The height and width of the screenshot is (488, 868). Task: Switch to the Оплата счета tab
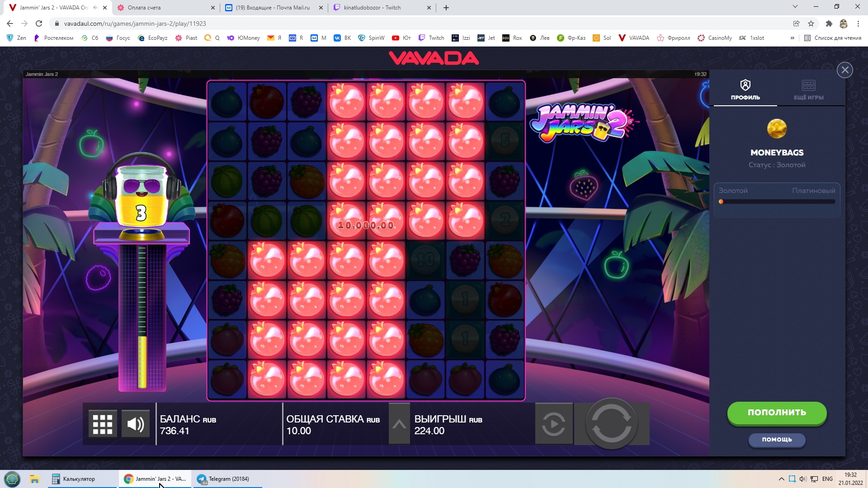(165, 8)
